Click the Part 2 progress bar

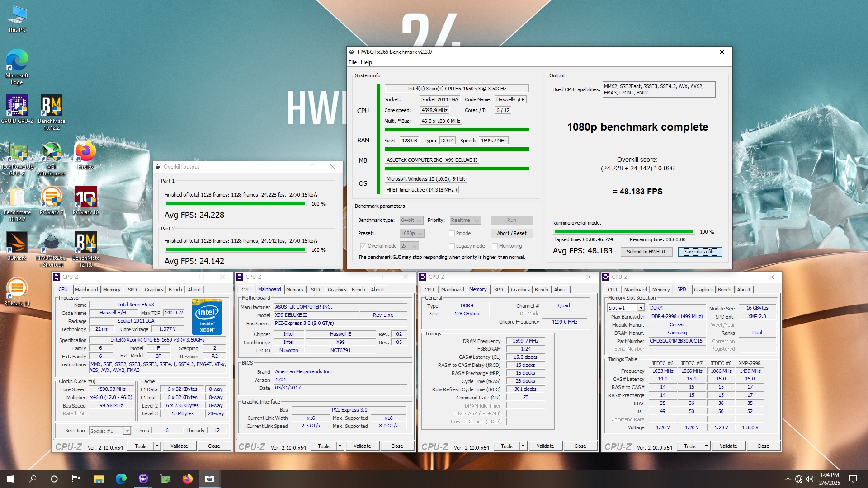click(235, 250)
